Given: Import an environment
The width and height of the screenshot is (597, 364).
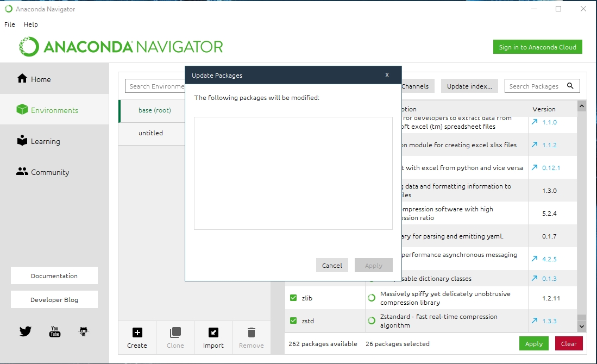Looking at the screenshot, I should coord(213,337).
